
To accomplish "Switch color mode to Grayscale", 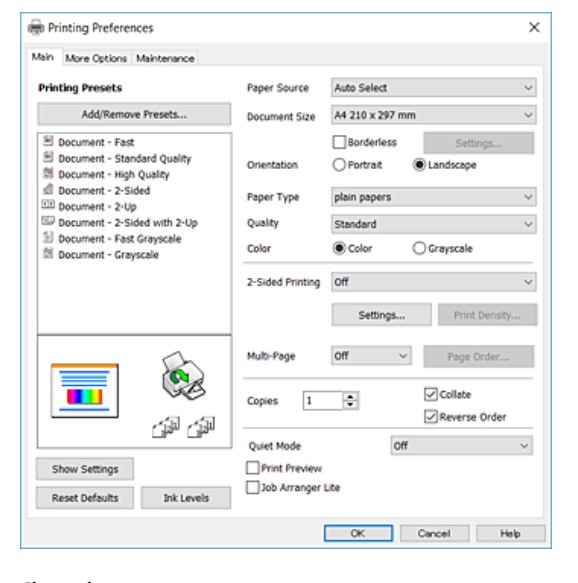I will tap(419, 248).
